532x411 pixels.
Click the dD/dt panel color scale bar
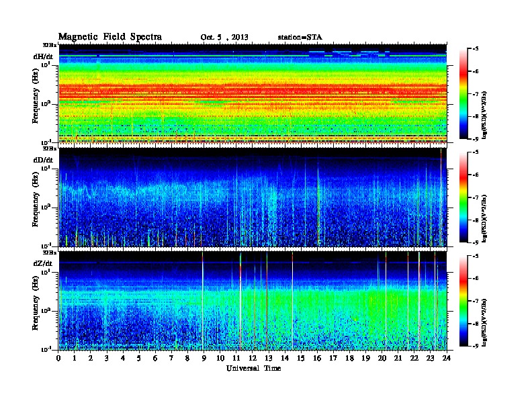tap(463, 197)
